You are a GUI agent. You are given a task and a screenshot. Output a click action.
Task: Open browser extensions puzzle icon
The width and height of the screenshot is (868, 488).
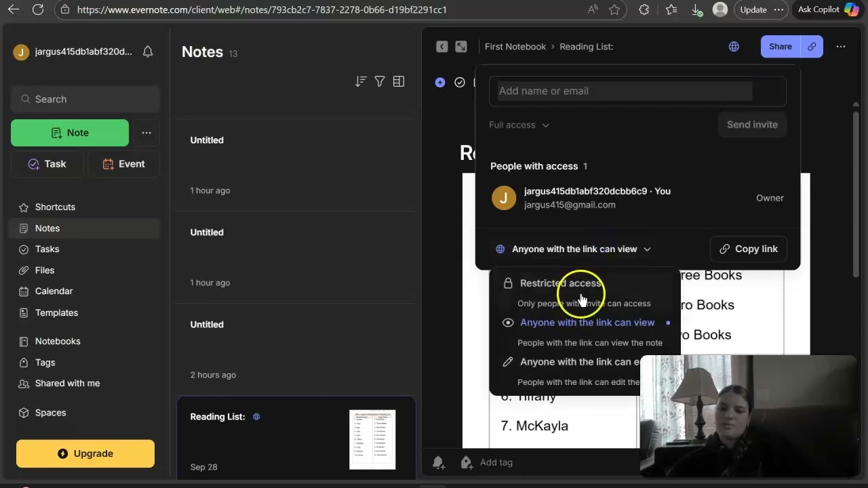tap(644, 9)
